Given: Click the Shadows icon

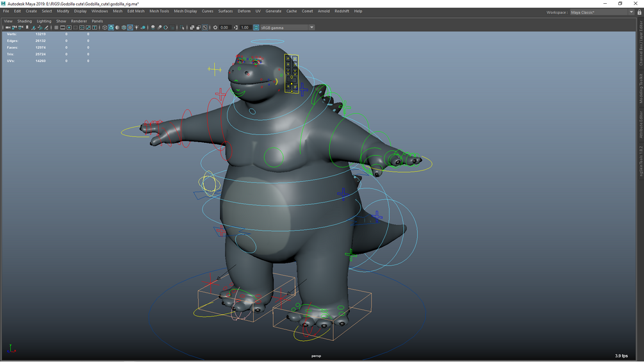Looking at the screenshot, I should pyautogui.click(x=143, y=28).
